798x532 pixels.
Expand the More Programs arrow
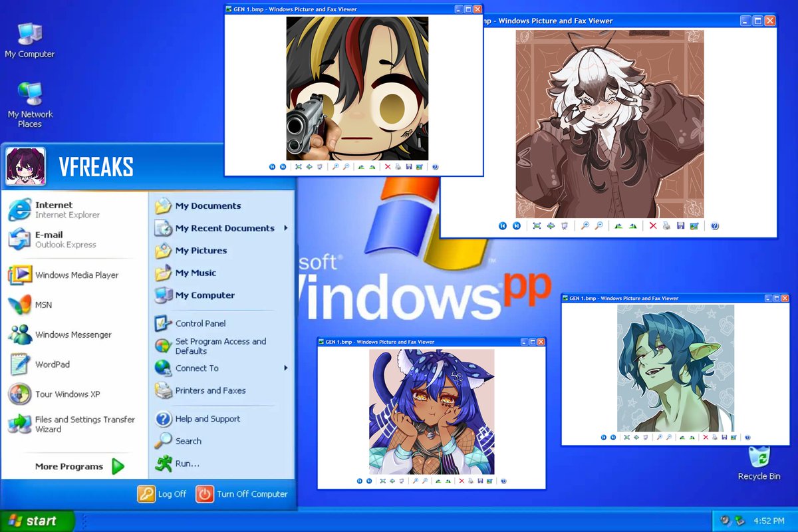point(118,466)
